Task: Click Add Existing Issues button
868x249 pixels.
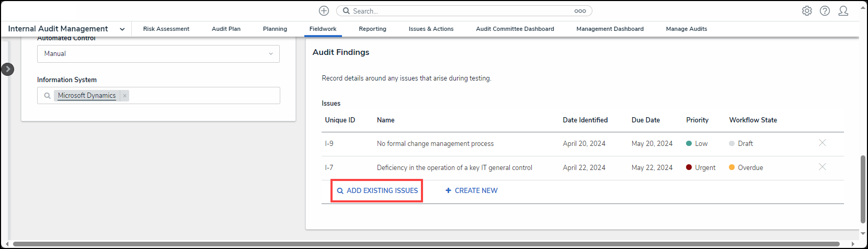Action: 377,191
